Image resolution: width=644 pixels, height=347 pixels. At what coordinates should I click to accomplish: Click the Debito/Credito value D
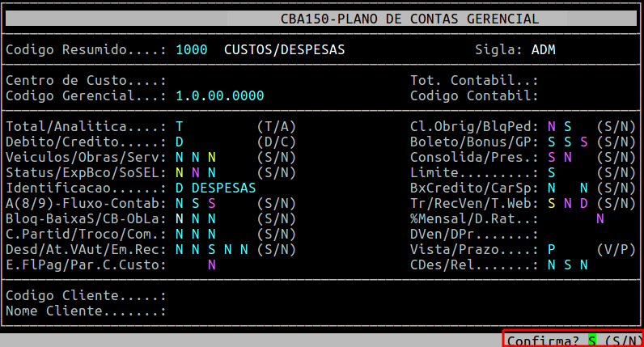pyautogui.click(x=180, y=142)
